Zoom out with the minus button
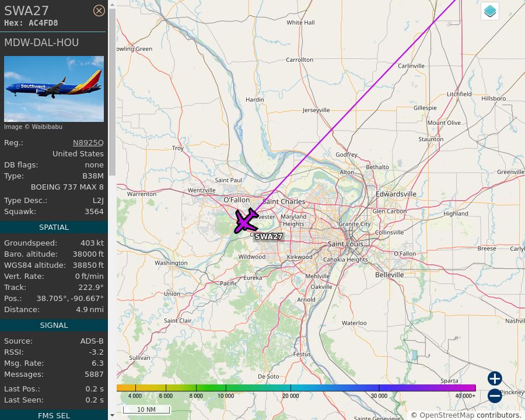Screen dimensions: 525x420 [x=495, y=395]
